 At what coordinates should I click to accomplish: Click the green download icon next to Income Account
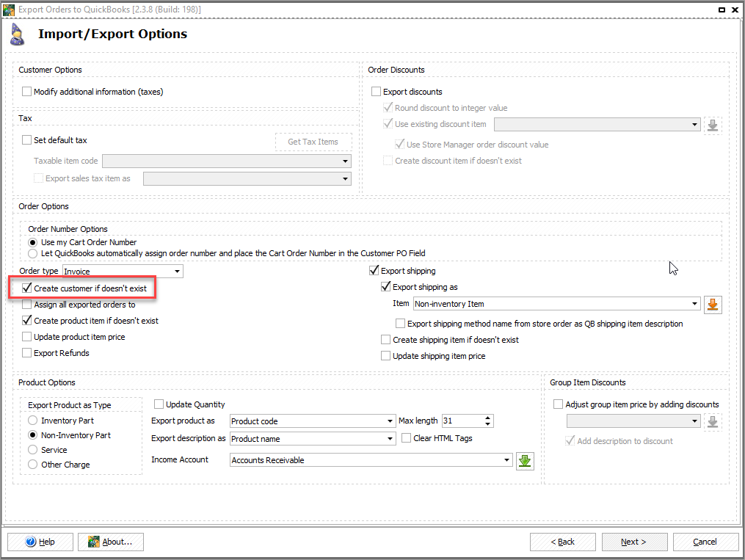[525, 461]
